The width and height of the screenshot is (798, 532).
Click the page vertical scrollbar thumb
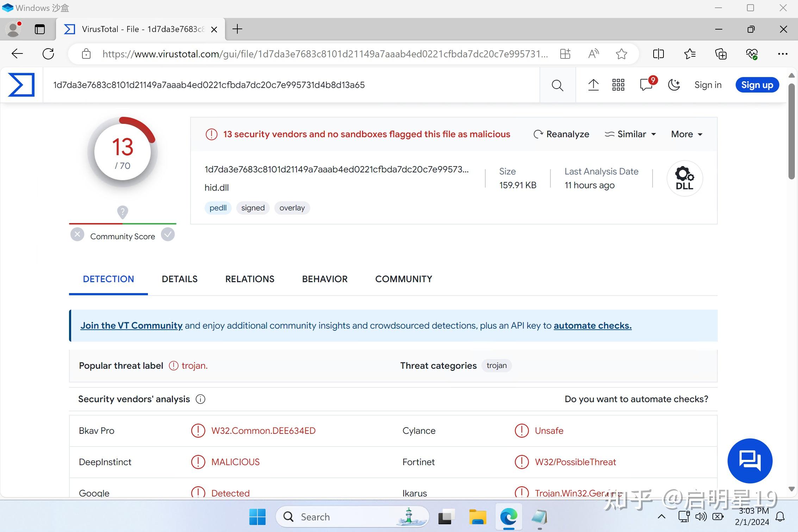(792, 131)
